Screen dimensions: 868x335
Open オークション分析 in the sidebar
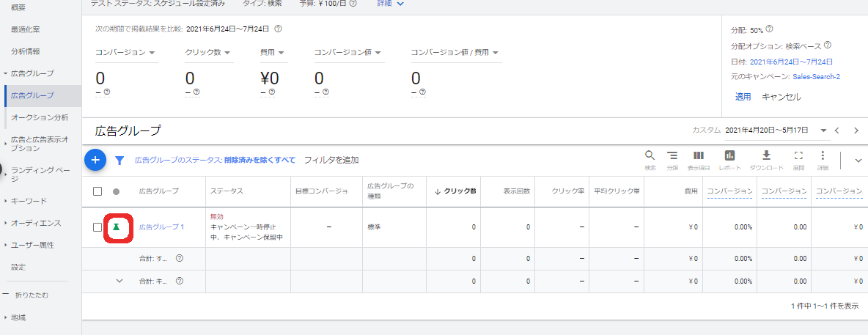[40, 117]
